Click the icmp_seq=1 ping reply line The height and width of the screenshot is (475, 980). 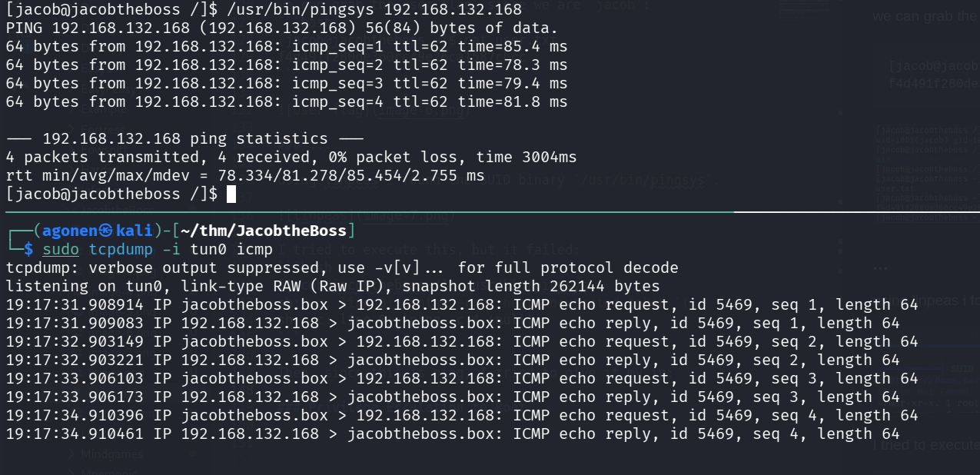point(286,46)
